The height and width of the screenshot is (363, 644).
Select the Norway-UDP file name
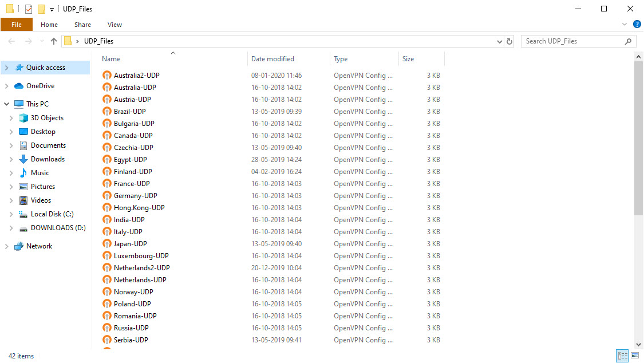pyautogui.click(x=133, y=291)
